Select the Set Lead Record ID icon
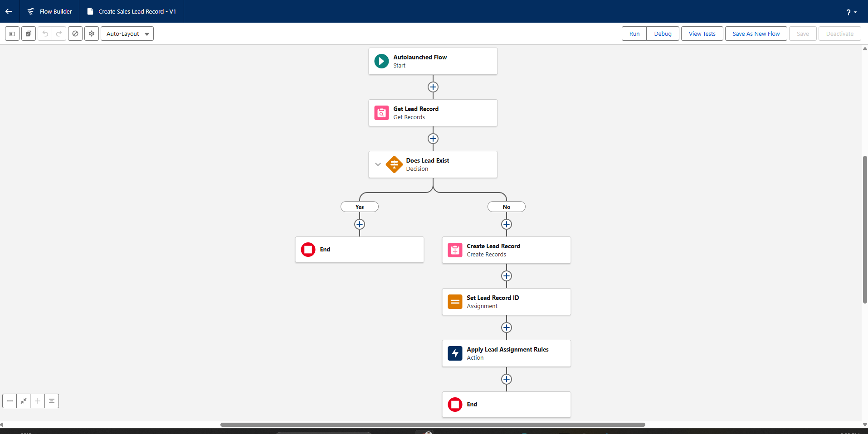The height and width of the screenshot is (434, 868). 455,302
